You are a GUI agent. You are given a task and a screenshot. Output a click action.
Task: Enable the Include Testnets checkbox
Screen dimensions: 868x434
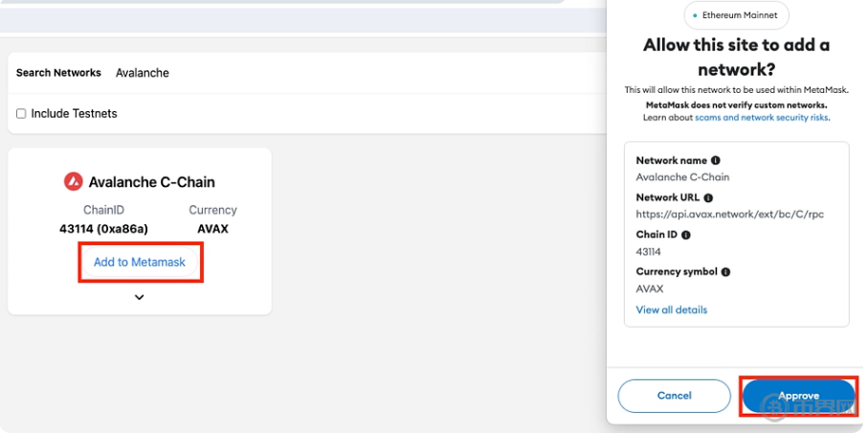(21, 114)
